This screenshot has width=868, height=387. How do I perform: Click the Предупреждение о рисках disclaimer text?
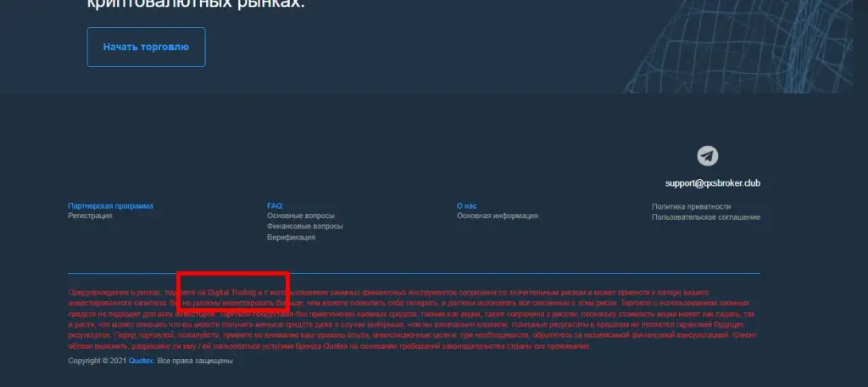pyautogui.click(x=413, y=319)
